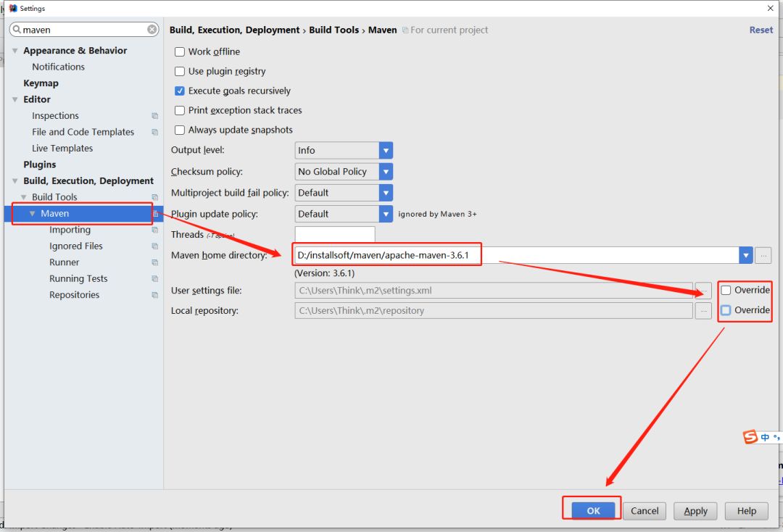
Task: Click the Reset link
Action: click(x=761, y=30)
